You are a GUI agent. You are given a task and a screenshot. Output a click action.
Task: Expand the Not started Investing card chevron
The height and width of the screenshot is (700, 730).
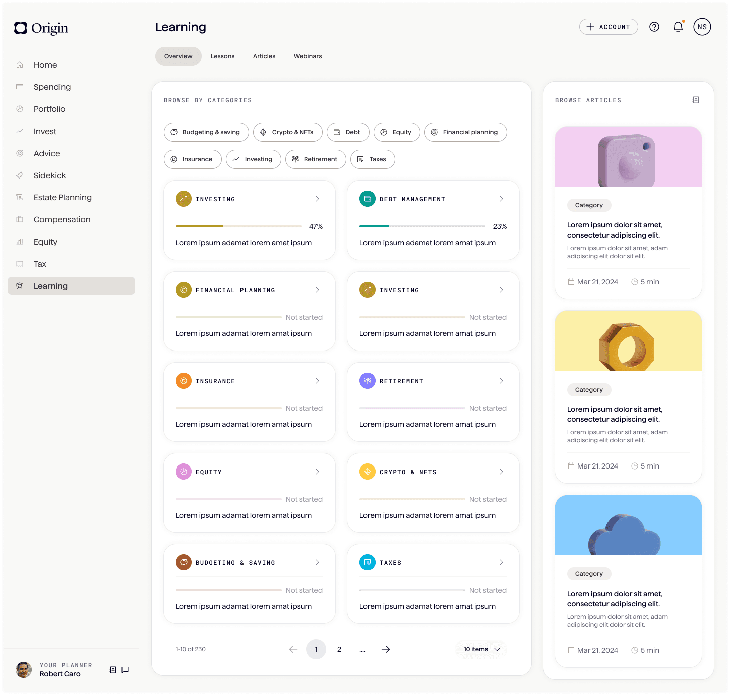point(501,290)
